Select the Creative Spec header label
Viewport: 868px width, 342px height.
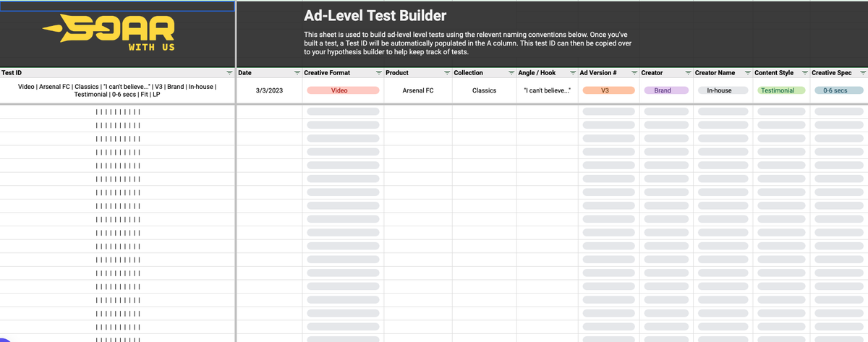(831, 73)
